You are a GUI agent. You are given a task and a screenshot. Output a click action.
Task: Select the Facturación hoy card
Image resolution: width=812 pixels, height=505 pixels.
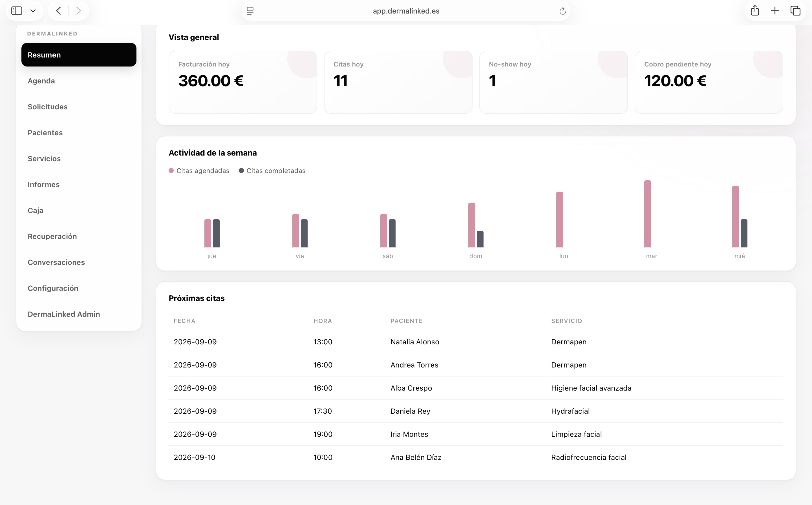[243, 82]
